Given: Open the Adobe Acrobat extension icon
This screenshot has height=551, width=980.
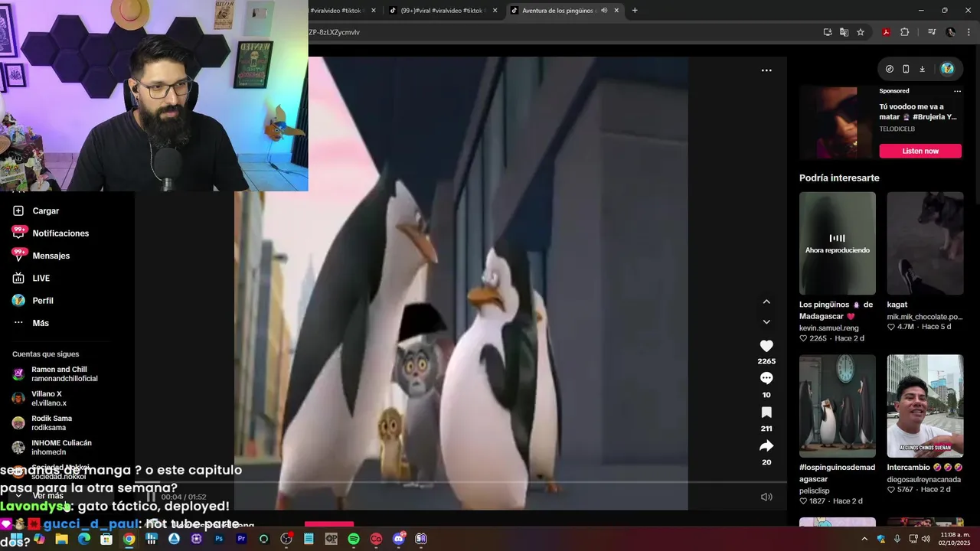Looking at the screenshot, I should pyautogui.click(x=886, y=32).
